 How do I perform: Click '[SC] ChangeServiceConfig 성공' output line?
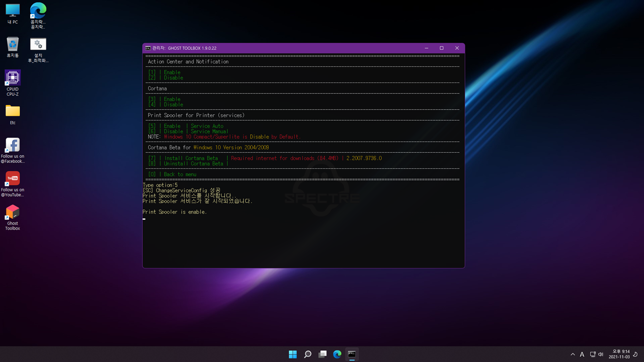tap(182, 191)
